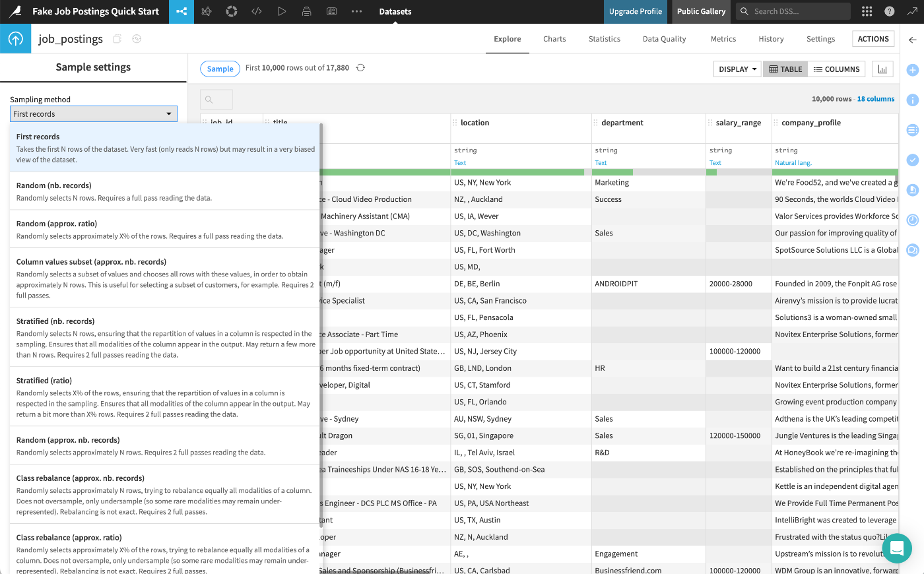Viewport: 924px width, 574px height.
Task: Select Stratified (ratio) option
Action: (165, 397)
